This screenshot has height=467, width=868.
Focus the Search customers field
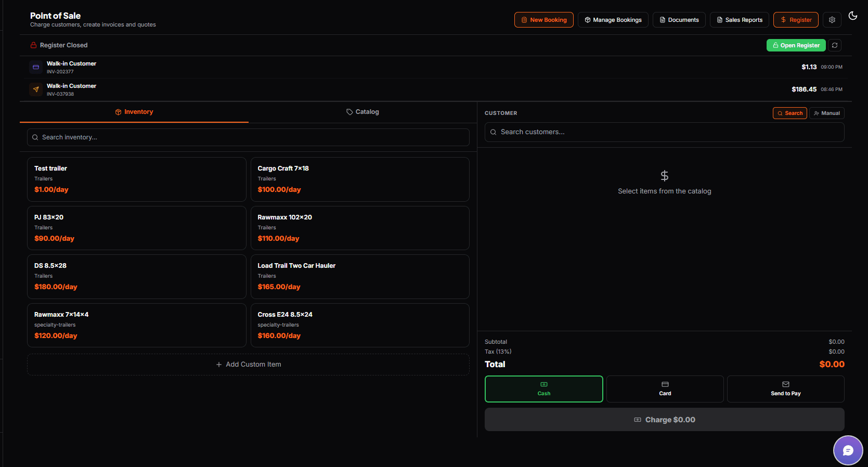(x=664, y=132)
